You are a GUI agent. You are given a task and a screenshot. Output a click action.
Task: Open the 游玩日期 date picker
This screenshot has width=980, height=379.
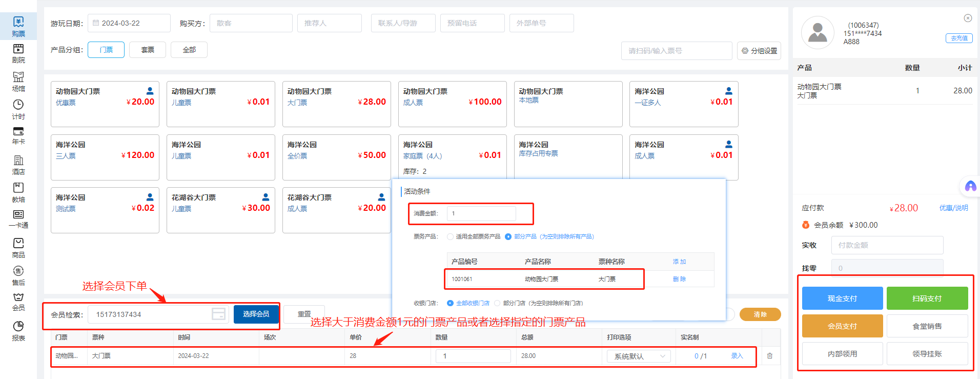tap(129, 23)
